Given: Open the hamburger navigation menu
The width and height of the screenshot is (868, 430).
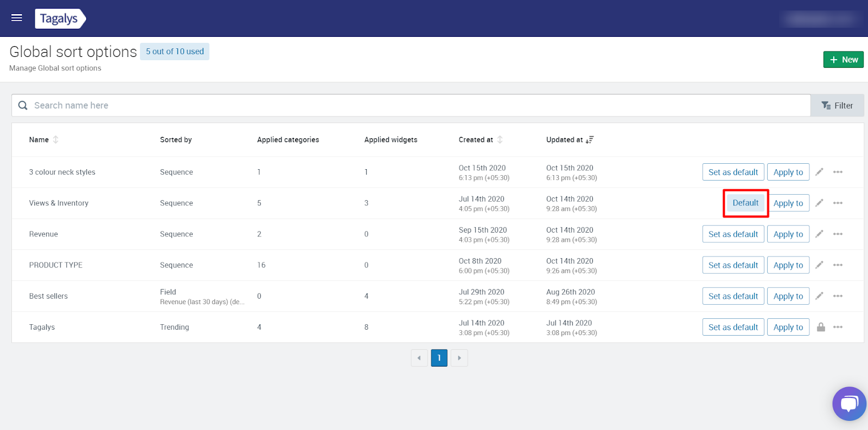Looking at the screenshot, I should pos(17,18).
